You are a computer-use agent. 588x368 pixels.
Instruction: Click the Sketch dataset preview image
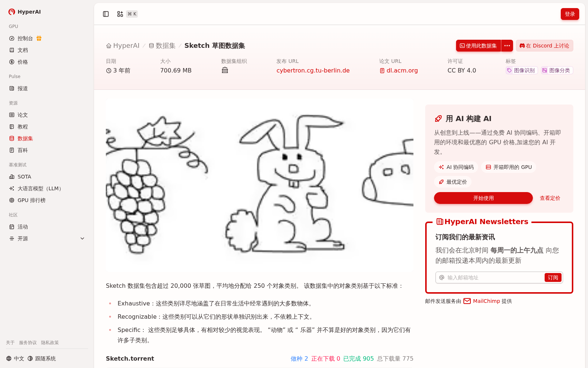[x=259, y=185]
